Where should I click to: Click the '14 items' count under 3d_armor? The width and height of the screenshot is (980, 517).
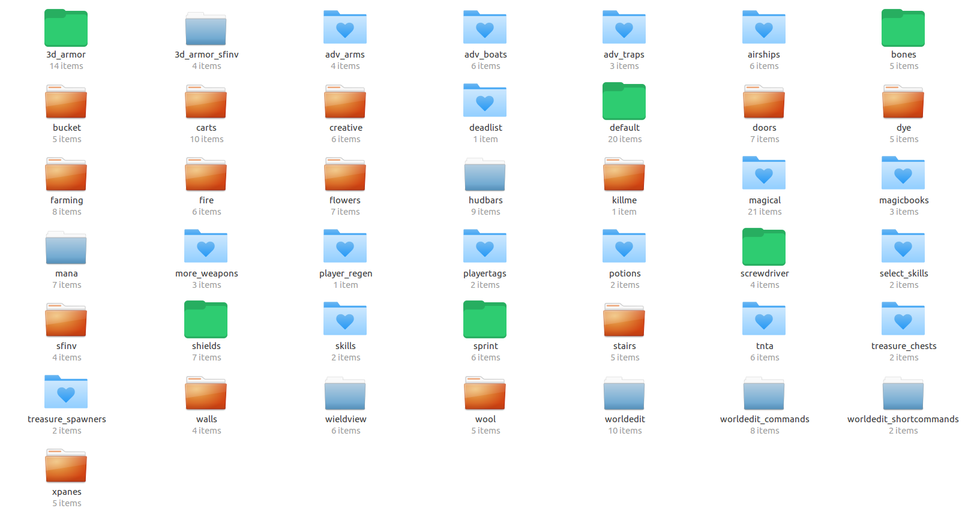pyautogui.click(x=66, y=66)
